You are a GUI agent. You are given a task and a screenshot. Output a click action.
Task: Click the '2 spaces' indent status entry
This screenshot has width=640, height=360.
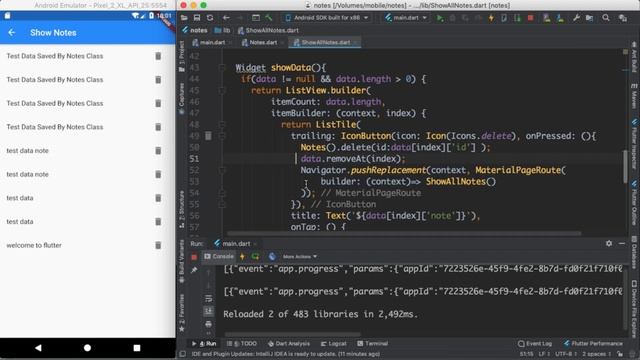[596, 354]
